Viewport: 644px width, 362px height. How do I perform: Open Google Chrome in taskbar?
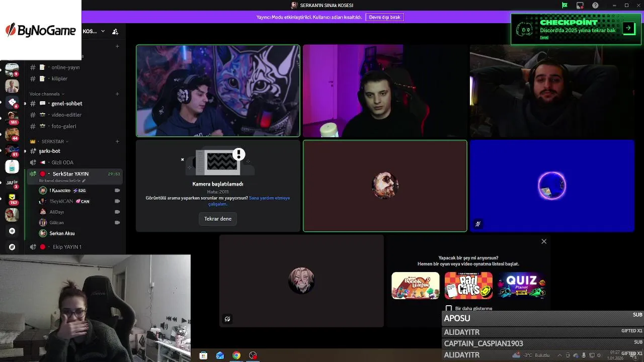click(236, 355)
